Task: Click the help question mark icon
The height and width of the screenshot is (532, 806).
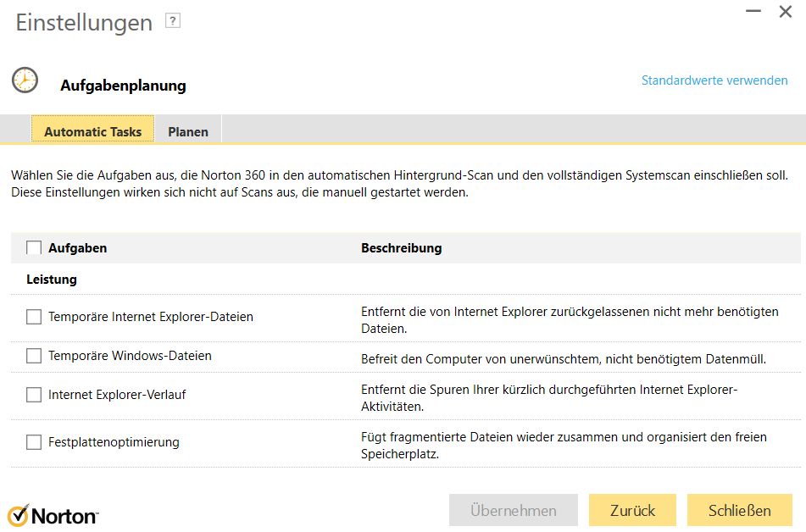Action: [173, 22]
